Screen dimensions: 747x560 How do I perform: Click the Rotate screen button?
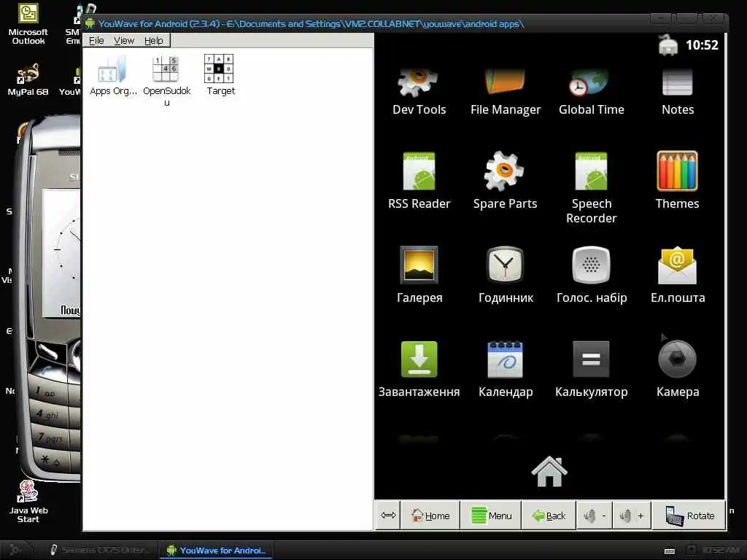(x=689, y=516)
